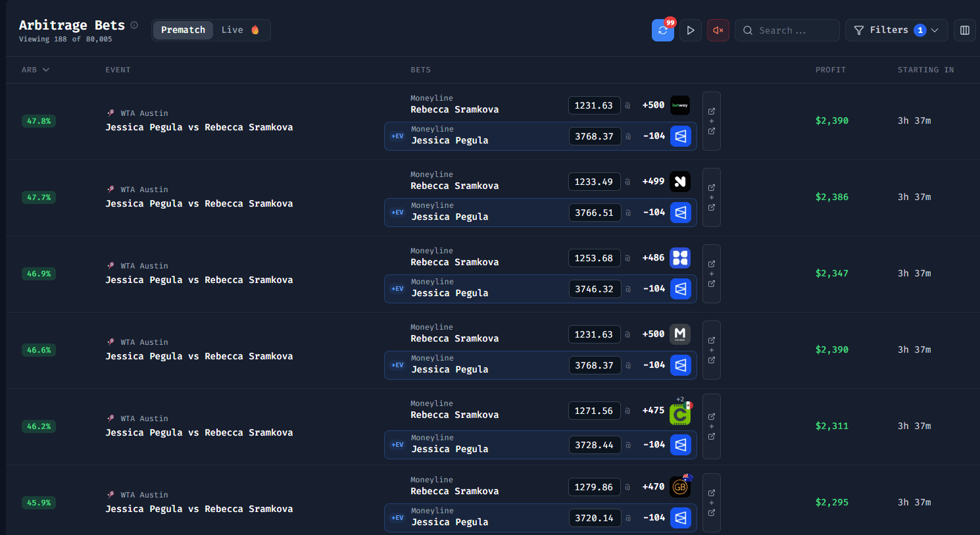
Task: Select the Prematch tab
Action: click(x=183, y=30)
